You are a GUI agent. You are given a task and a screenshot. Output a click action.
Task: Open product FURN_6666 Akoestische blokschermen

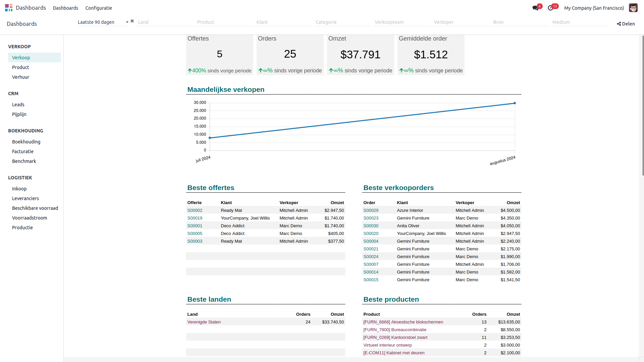[x=403, y=322]
